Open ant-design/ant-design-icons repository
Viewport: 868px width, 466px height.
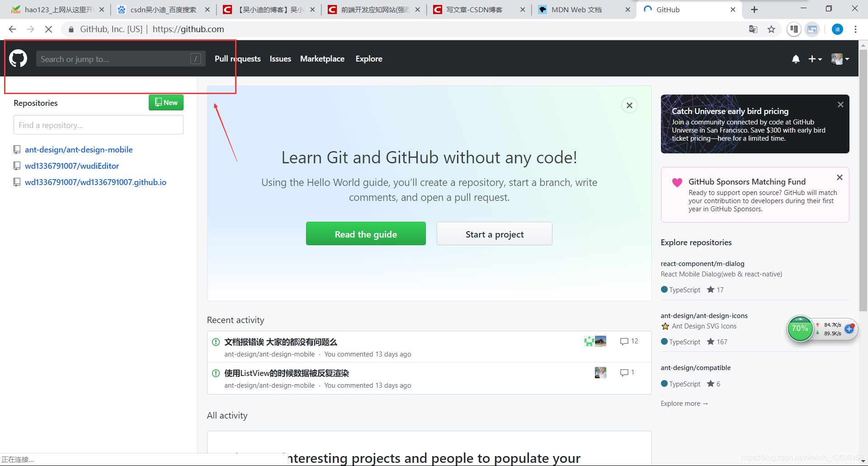pos(704,316)
